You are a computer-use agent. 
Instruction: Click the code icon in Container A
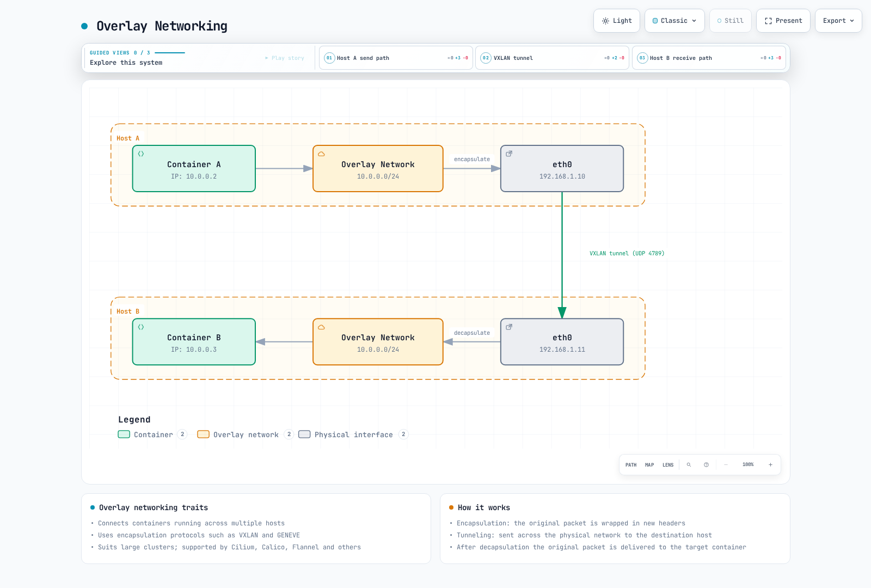click(x=141, y=154)
